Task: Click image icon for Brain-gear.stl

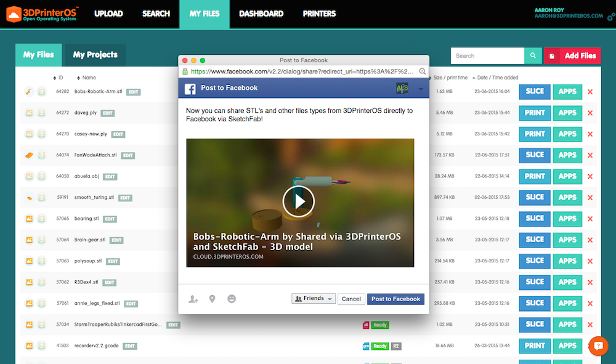Action: pyautogui.click(x=29, y=240)
